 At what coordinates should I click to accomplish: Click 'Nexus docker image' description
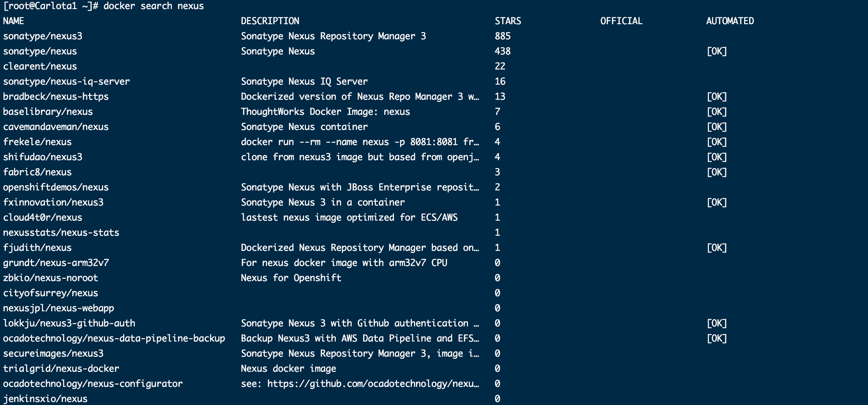(x=289, y=369)
